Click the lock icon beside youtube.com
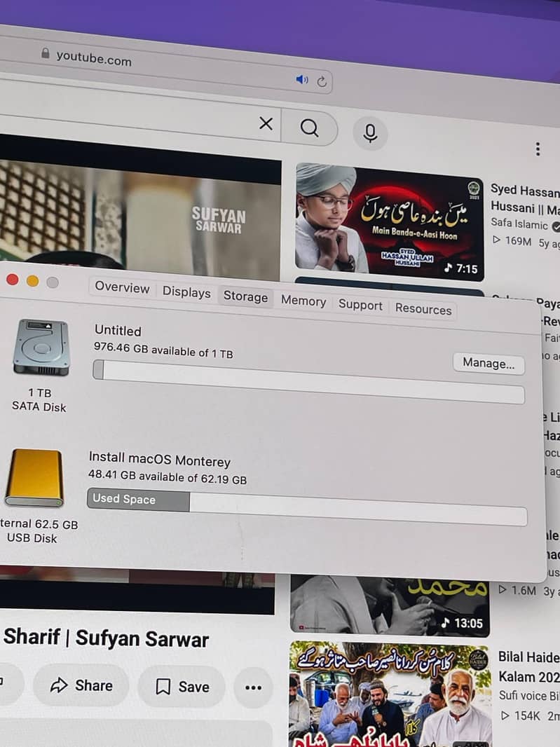The image size is (560, 747). pos(46,53)
